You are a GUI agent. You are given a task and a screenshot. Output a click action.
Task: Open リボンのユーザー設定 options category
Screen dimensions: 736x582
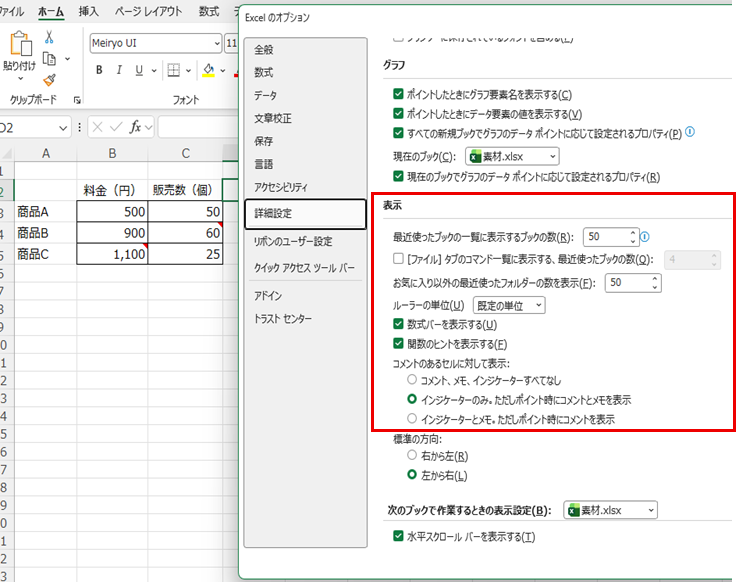pos(293,241)
